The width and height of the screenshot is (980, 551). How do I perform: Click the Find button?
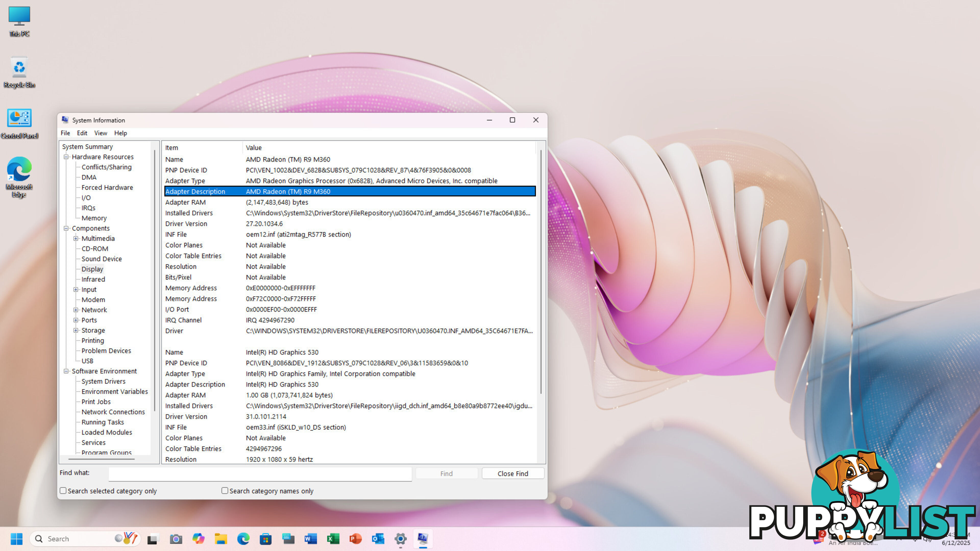pos(446,473)
